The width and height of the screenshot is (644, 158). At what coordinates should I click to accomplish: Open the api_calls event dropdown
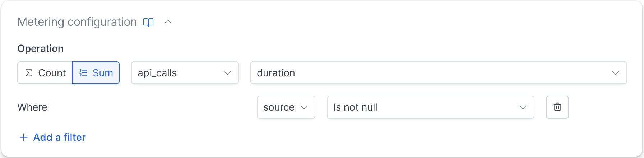click(185, 73)
